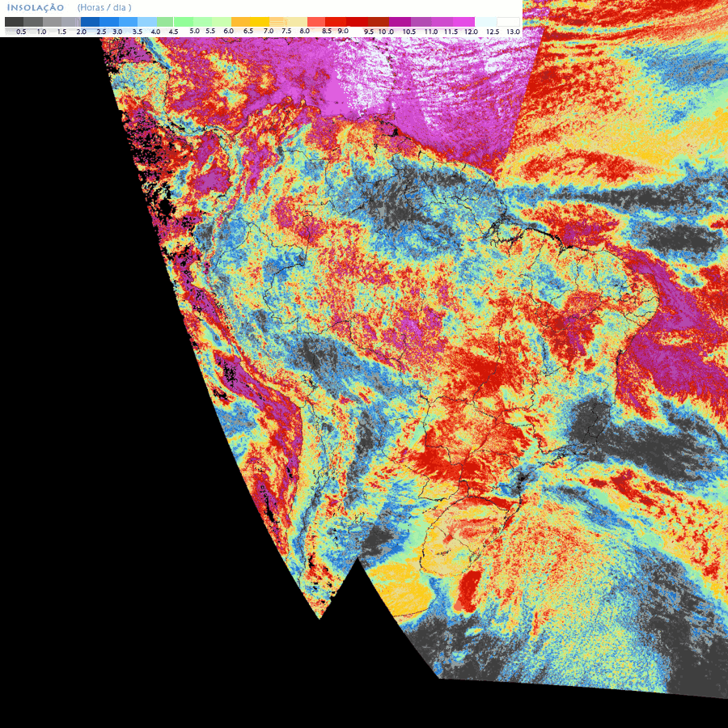Screen dimensions: 728x728
Task: Click the '13.0' legend value
Action: (513, 32)
